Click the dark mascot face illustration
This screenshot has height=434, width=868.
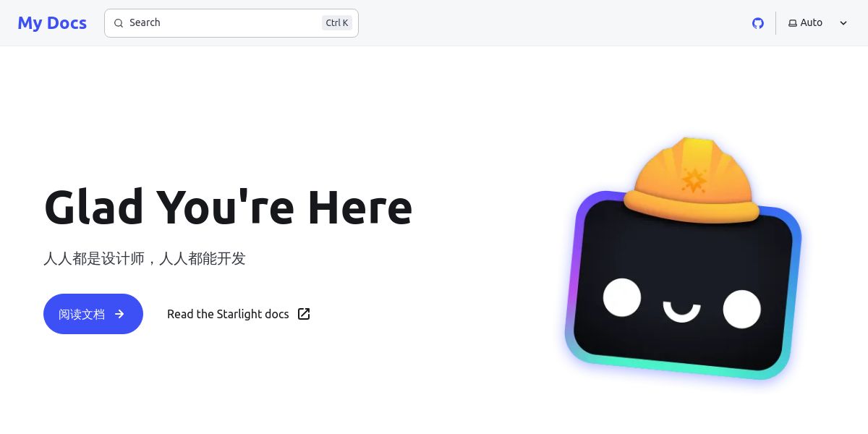[684, 286]
